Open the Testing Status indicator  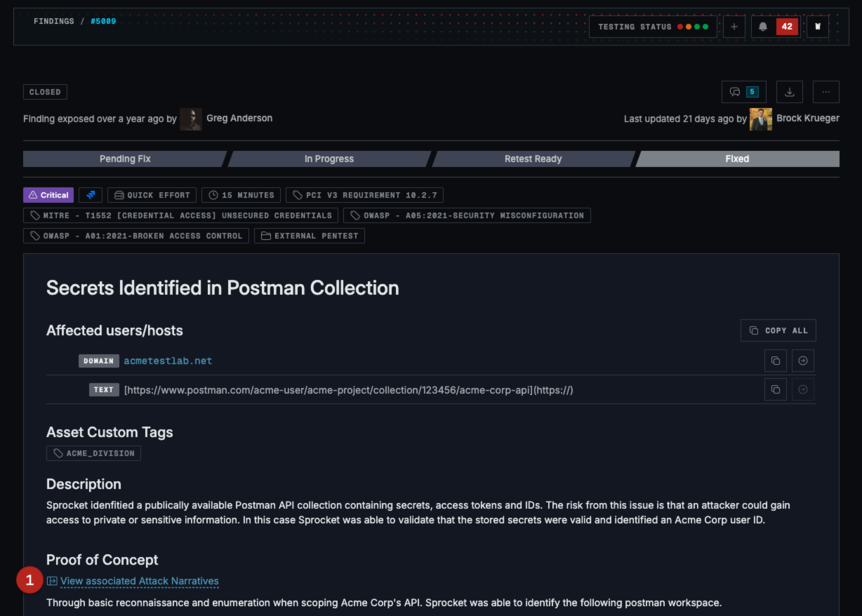pos(653,26)
